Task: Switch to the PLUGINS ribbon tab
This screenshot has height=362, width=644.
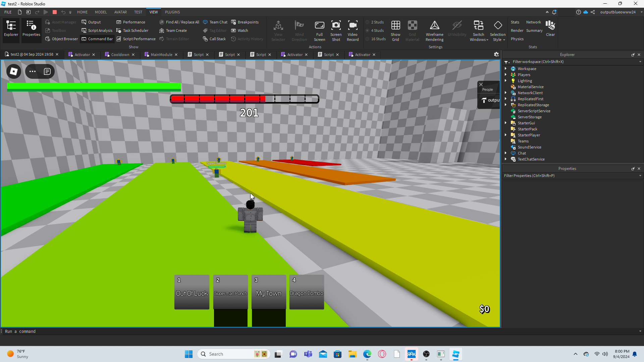Action: 172,12
